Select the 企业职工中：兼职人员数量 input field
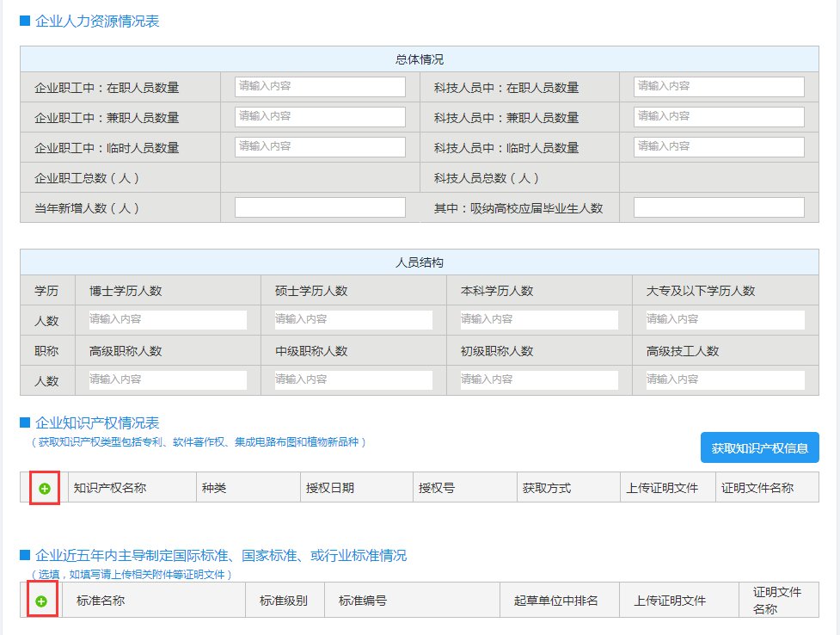Screen dimensions: 840x635 tap(319, 116)
